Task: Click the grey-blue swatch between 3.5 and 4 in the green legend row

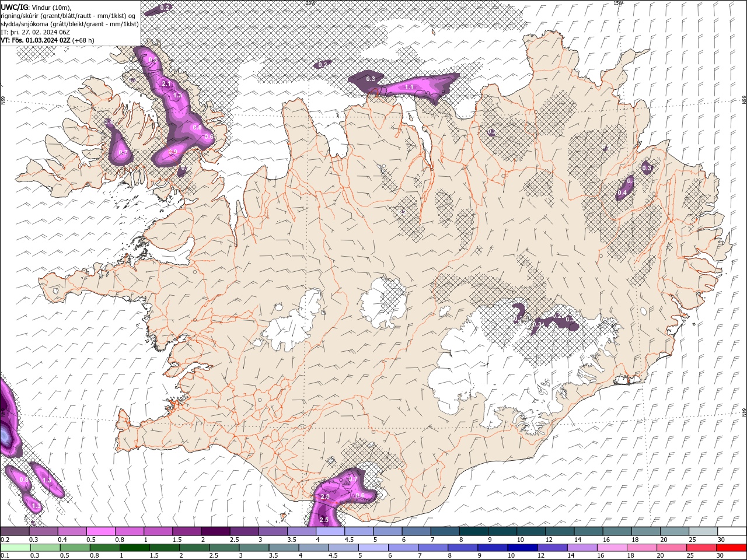Action: click(284, 548)
